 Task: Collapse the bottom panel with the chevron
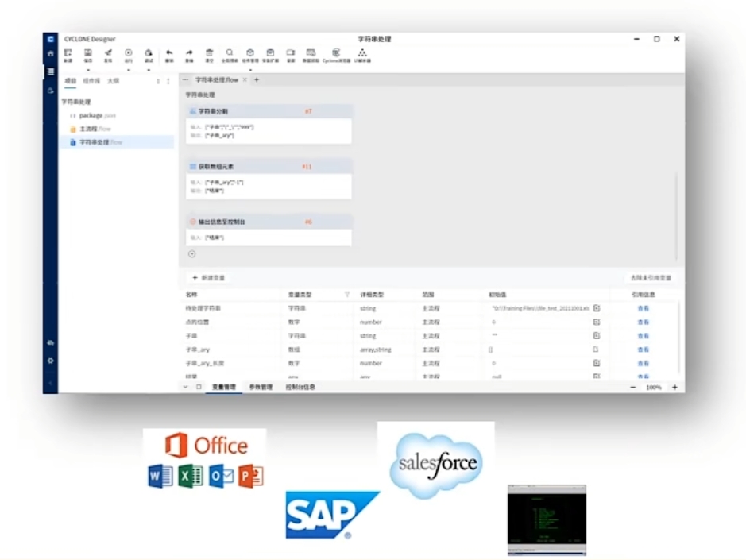185,387
